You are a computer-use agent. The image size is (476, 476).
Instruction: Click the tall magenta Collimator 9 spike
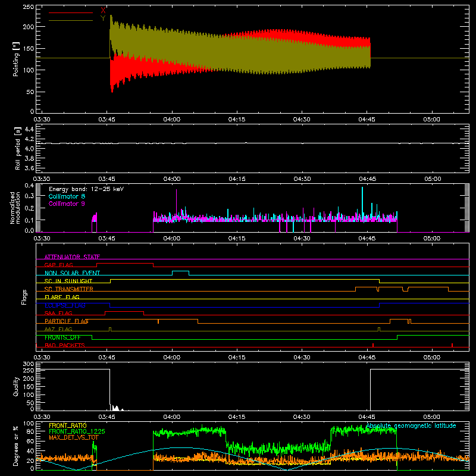(x=176, y=203)
